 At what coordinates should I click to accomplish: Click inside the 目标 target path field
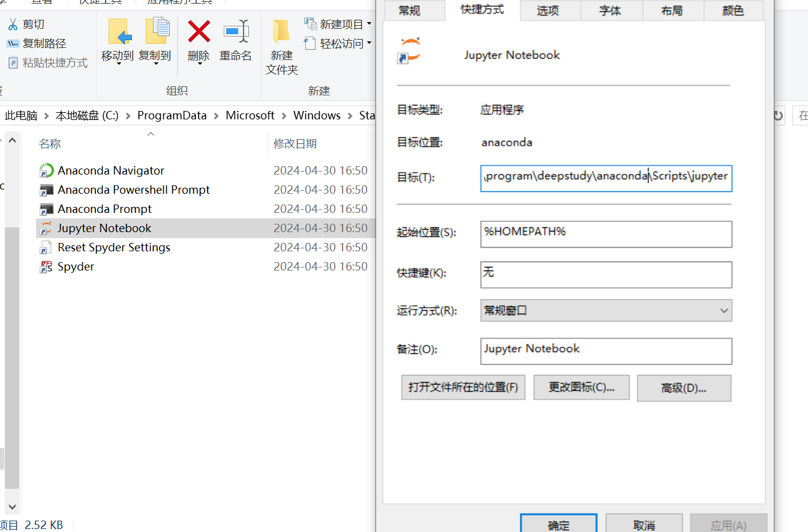coord(606,178)
